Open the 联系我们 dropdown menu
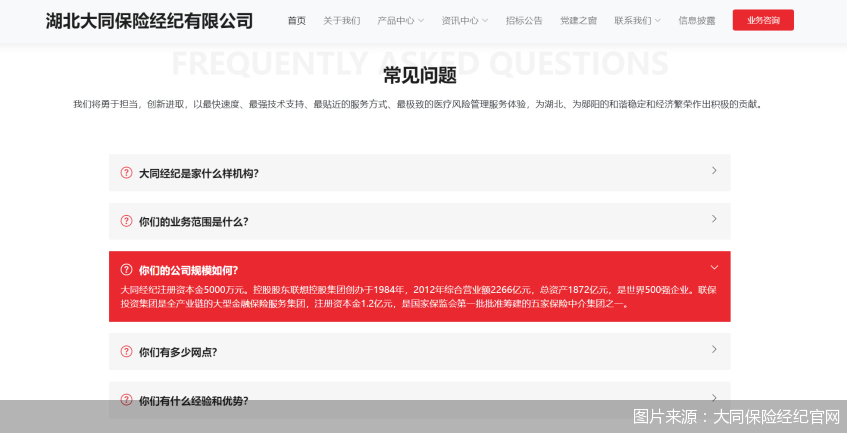 (x=637, y=20)
